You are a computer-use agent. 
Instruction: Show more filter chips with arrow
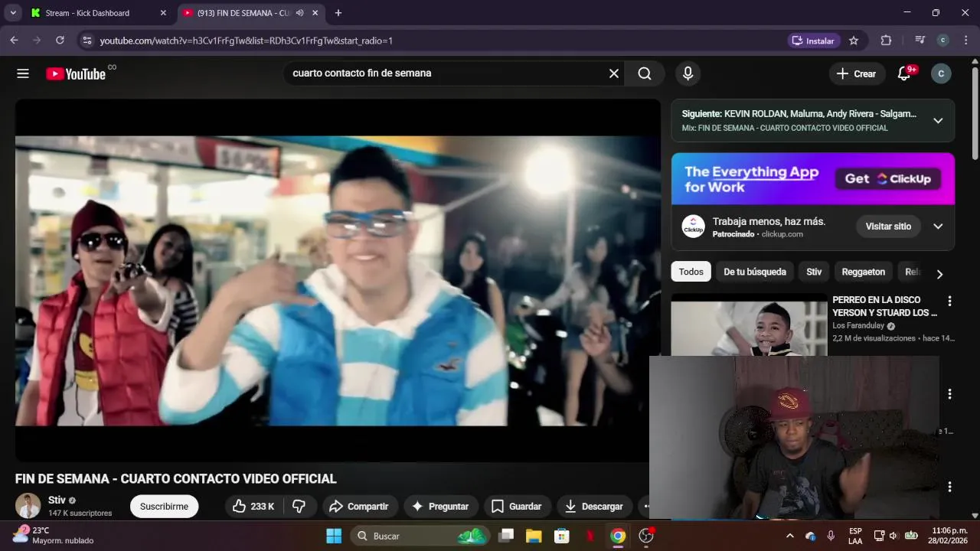(x=939, y=274)
